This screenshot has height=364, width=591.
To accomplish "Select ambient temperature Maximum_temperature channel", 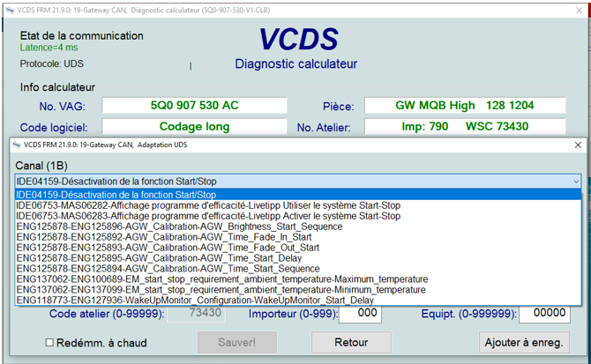I will [x=298, y=279].
